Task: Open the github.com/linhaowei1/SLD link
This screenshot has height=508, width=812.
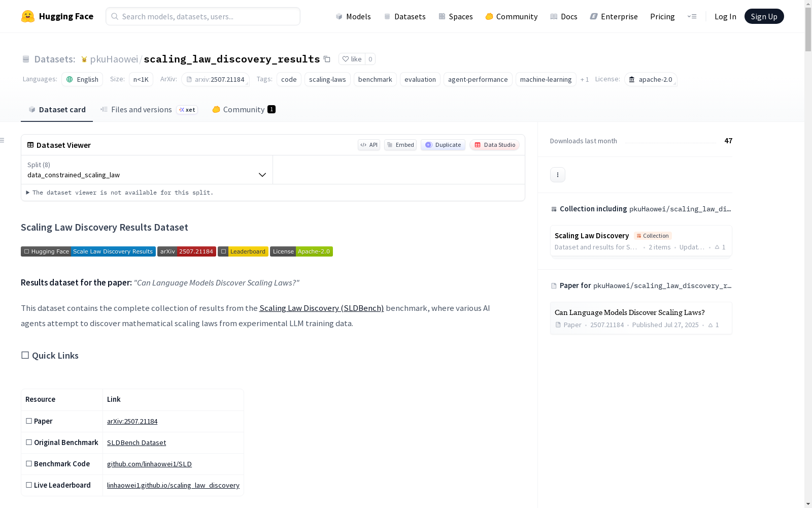Action: [x=150, y=464]
